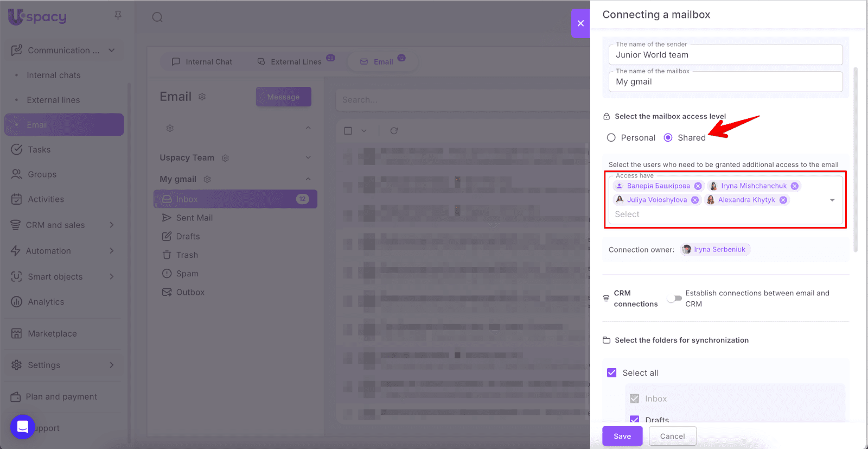This screenshot has width=868, height=449.
Task: Toggle the Inbox synchronization checkbox
Action: tap(635, 399)
